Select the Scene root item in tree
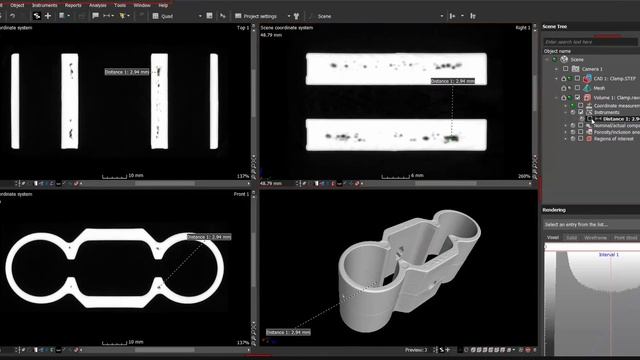The height and width of the screenshot is (360, 640). pyautogui.click(x=577, y=60)
